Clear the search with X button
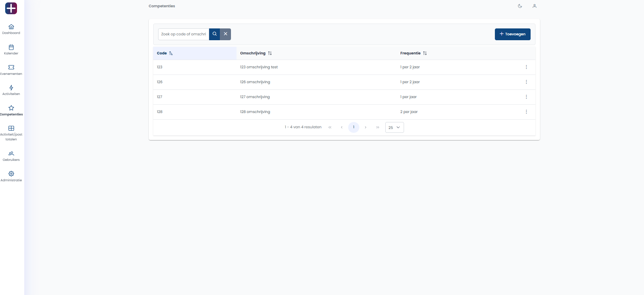 click(x=225, y=34)
